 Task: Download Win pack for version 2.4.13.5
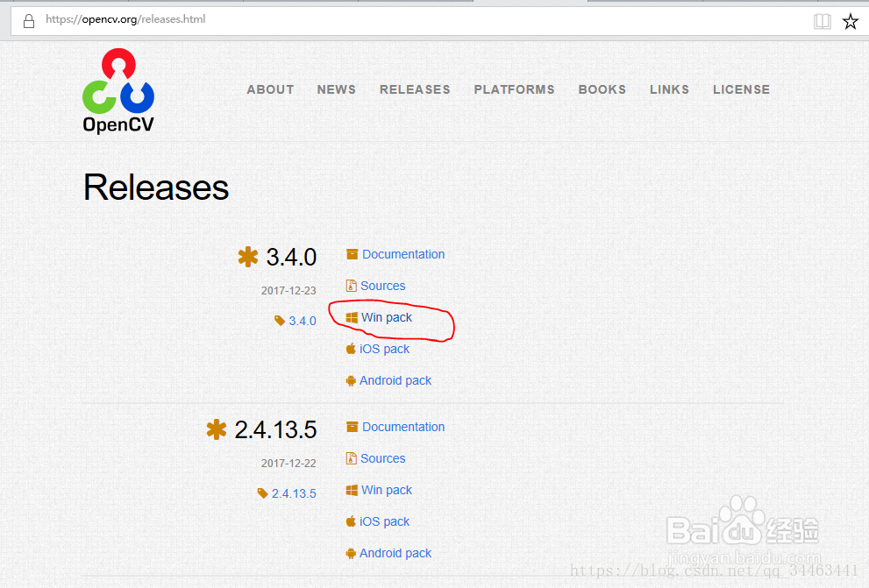387,490
